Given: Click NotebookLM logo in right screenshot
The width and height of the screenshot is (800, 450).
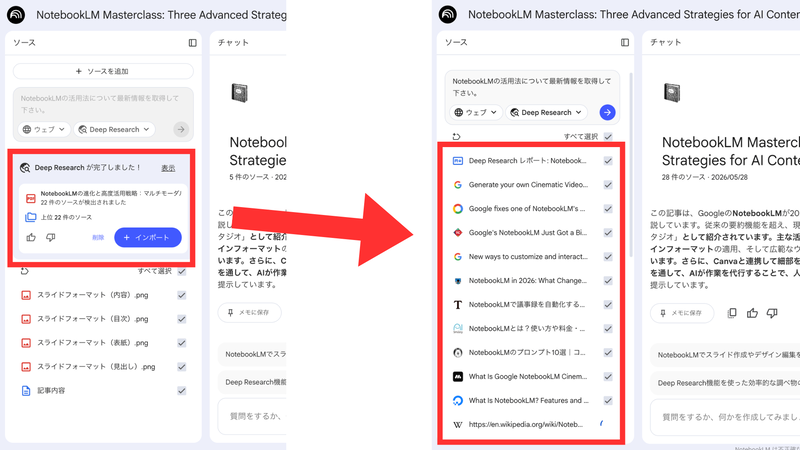Looking at the screenshot, I should [447, 14].
